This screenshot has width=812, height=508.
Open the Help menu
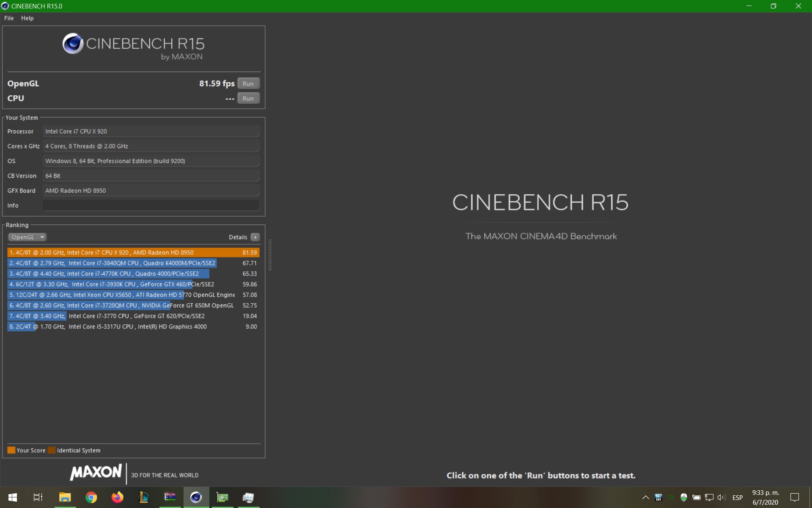tap(27, 18)
